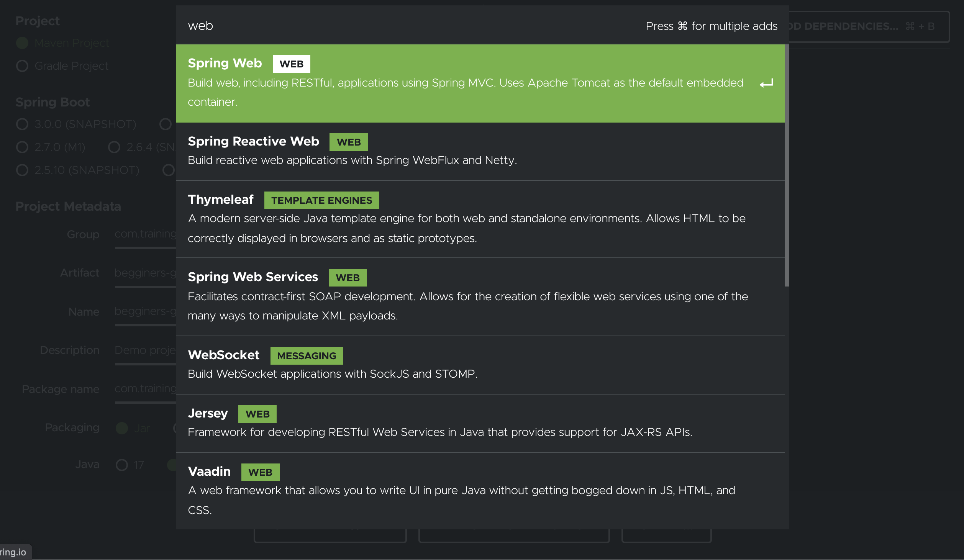Screen dimensions: 964x560
Task: Click the Description input field
Action: tap(146, 351)
